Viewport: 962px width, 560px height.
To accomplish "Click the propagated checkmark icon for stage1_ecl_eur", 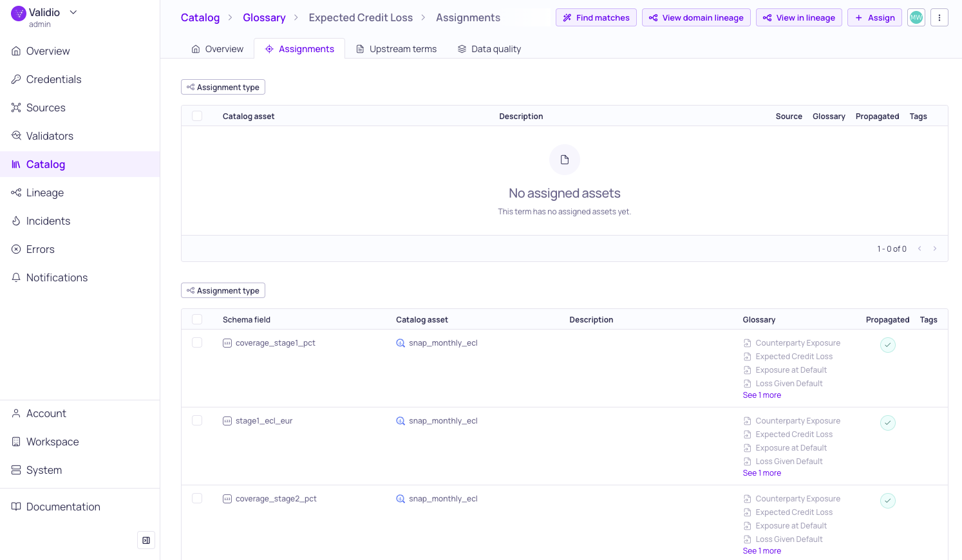I will pyautogui.click(x=888, y=423).
